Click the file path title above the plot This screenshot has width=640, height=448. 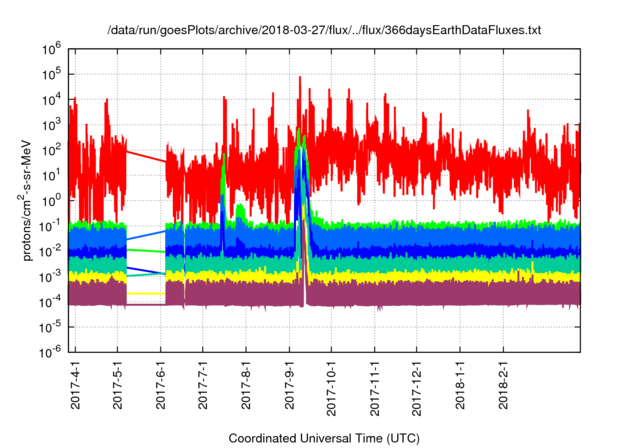pos(324,30)
